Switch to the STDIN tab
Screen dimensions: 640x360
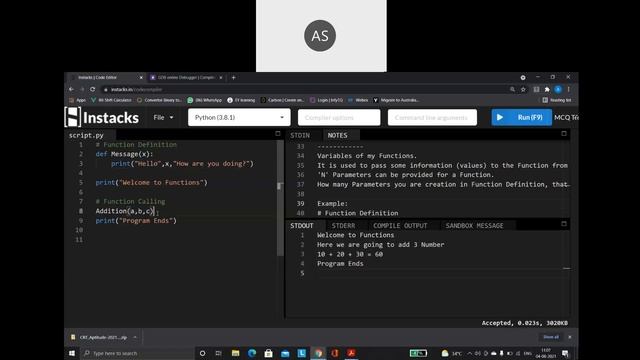pos(300,135)
